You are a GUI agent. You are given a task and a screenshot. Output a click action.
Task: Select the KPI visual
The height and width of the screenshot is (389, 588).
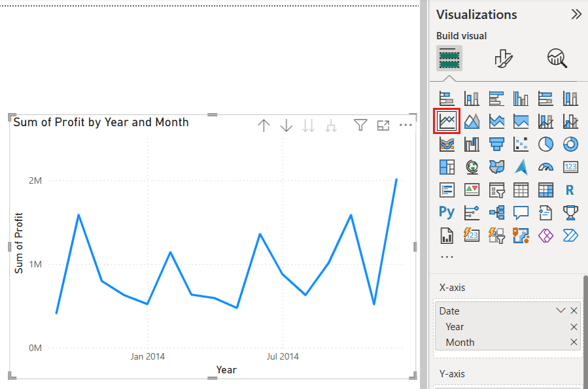tap(472, 190)
